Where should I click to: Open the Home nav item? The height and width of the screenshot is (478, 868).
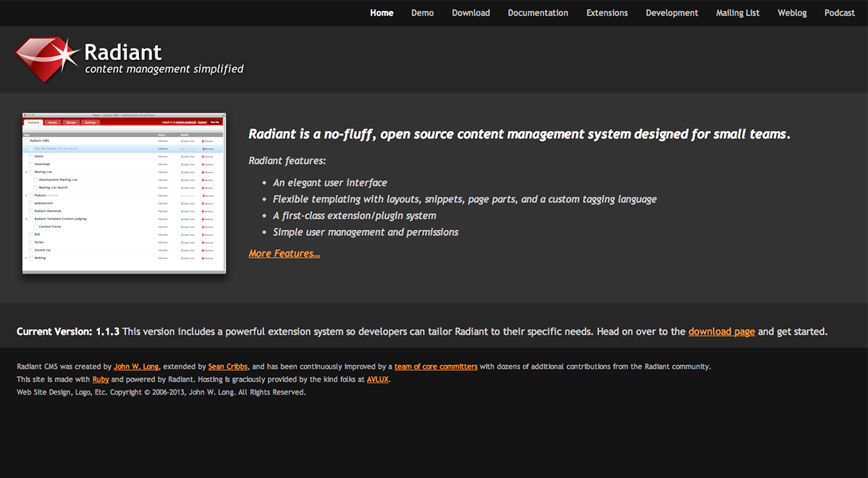[382, 13]
